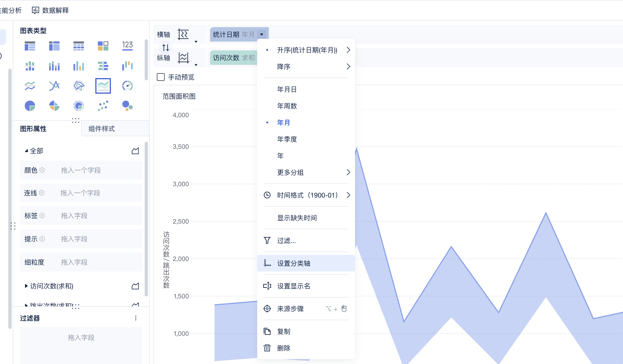
Task: Choose the pie chart type icon
Action: [30, 106]
